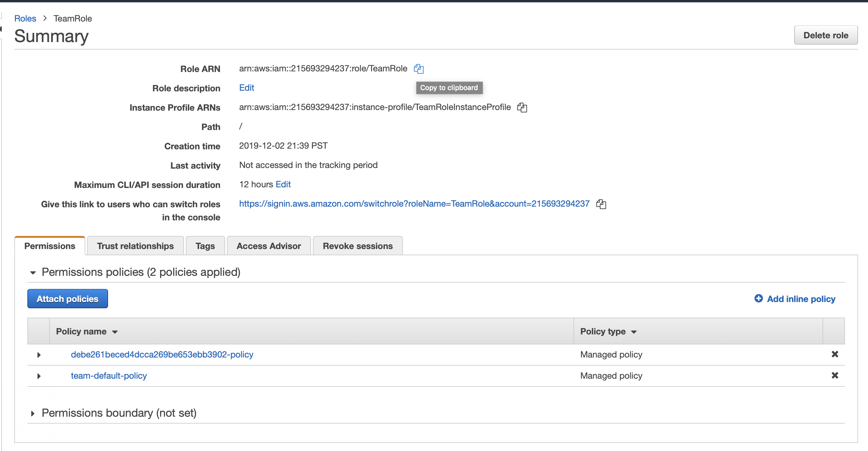Screen dimensions: 868x451
Task: Edit the Role description
Action: click(x=246, y=88)
